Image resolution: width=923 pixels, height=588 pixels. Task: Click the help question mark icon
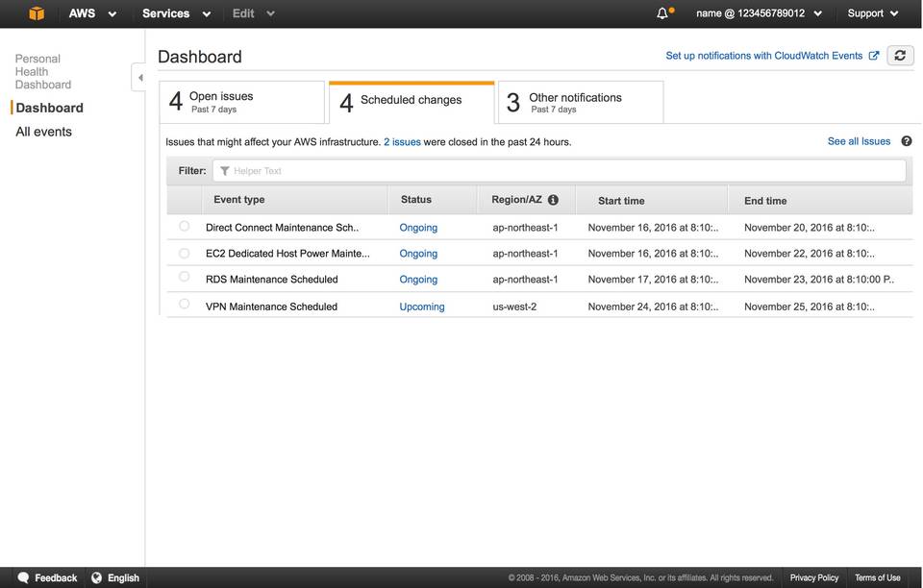(x=906, y=140)
